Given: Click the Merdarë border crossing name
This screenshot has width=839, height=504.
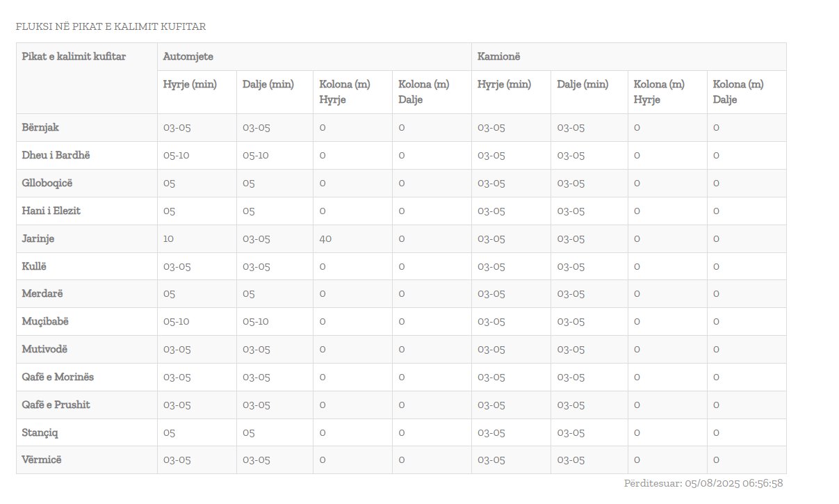Looking at the screenshot, I should [42, 294].
